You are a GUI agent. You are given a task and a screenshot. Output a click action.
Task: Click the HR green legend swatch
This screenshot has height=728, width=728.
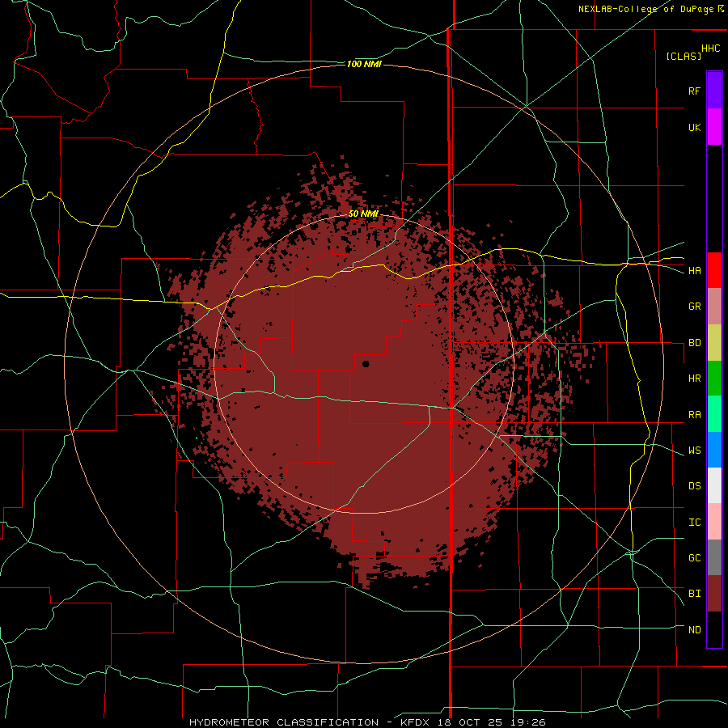click(x=714, y=379)
